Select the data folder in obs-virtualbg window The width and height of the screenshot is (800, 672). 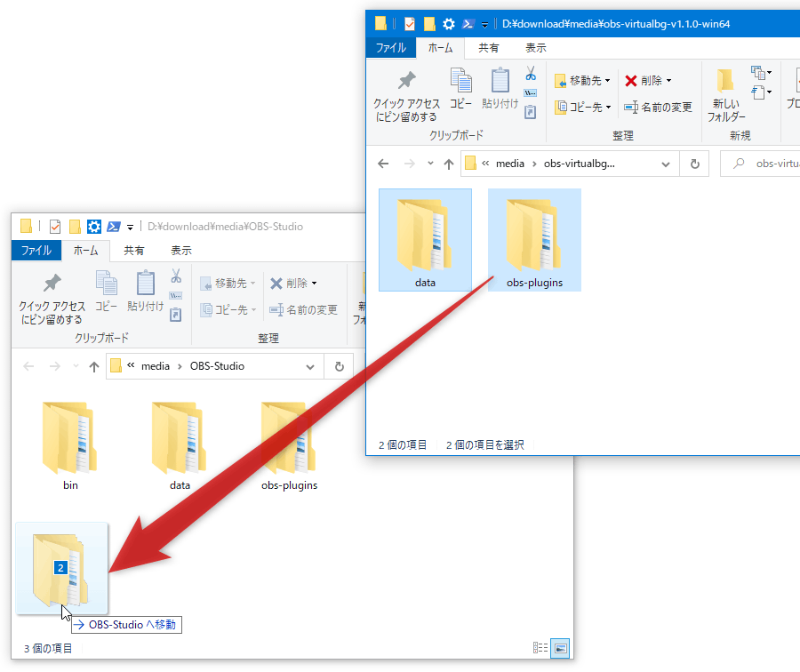(425, 240)
